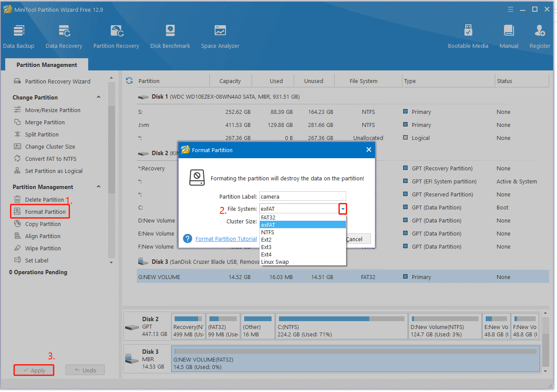
Task: Sort by File System column header
Action: tap(364, 81)
